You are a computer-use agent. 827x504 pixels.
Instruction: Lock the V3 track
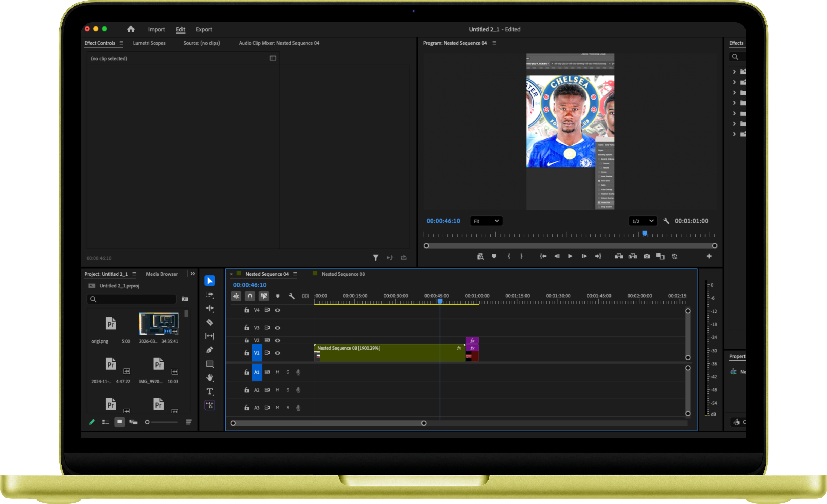(x=247, y=327)
